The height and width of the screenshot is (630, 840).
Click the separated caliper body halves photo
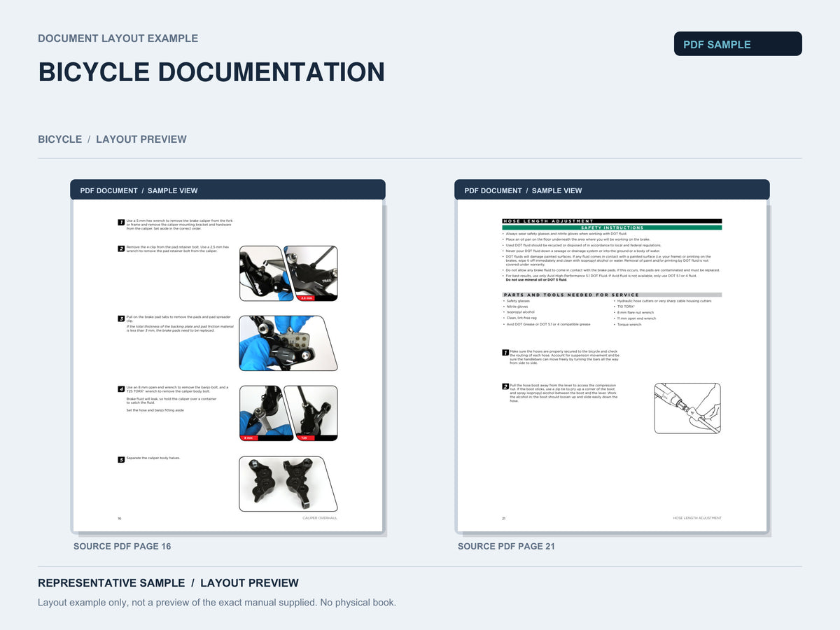[x=288, y=484]
